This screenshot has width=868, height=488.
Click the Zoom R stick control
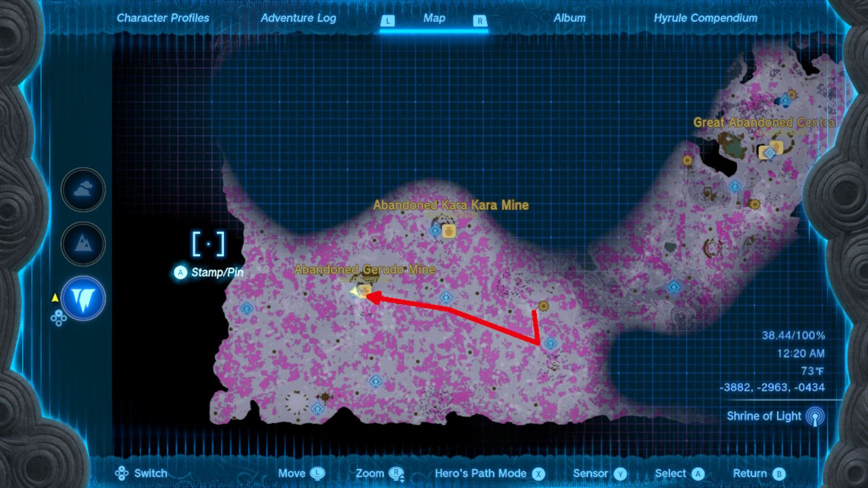pos(397,474)
